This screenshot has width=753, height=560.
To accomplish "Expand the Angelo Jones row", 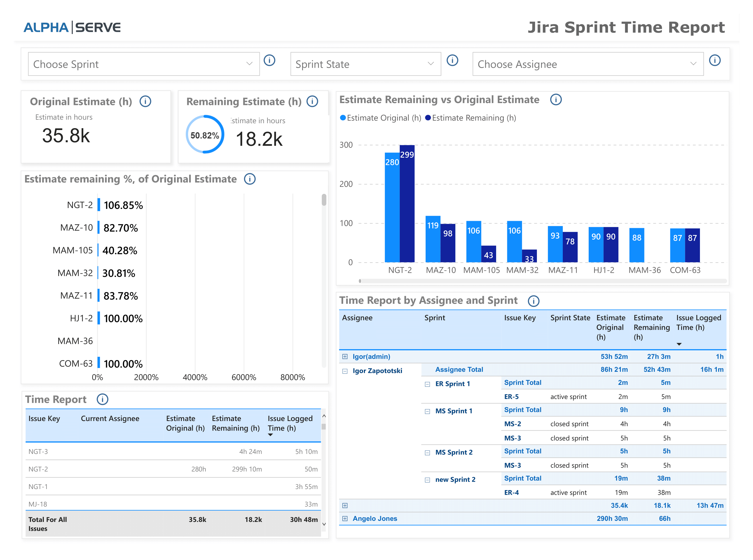I will 345,518.
